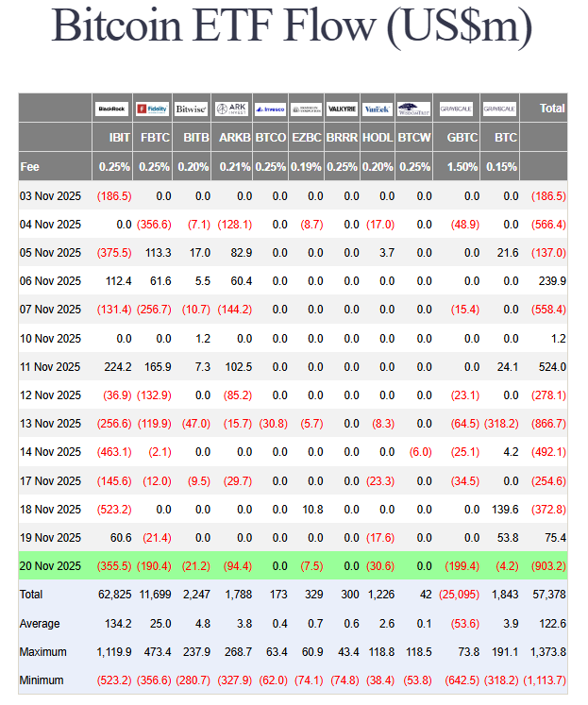This screenshot has height=705, width=588.
Task: Select the IBIT column header
Action: 119,138
